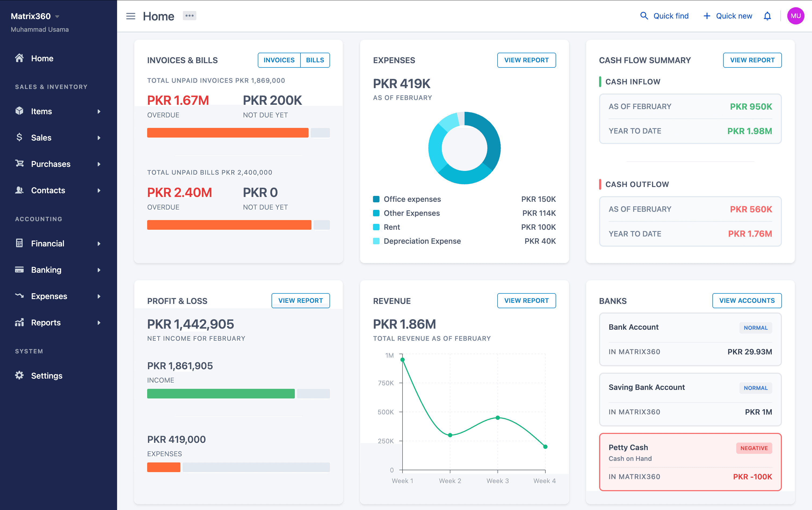Screen dimensions: 812x510
Task: Click the orange overdue invoices progress bar
Action: [x=227, y=132]
